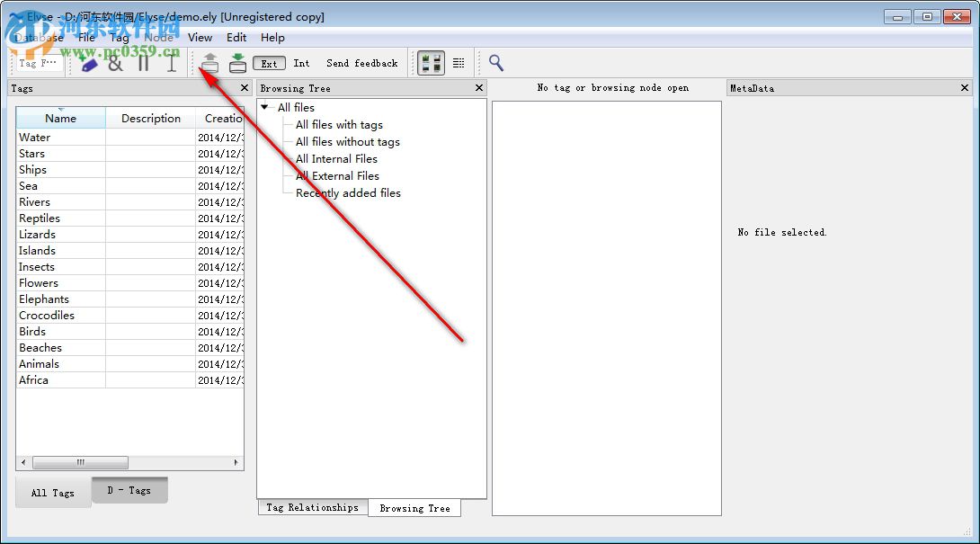Select the Insects tag row
The image size is (980, 544).
(x=130, y=267)
